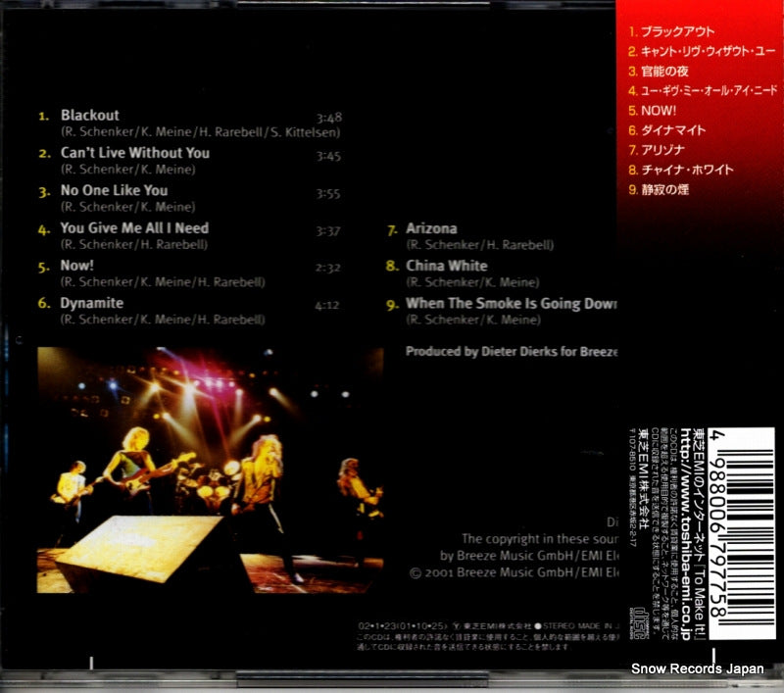784x693 pixels.
Task: Click writer credits under 'China White'
Action: (x=473, y=282)
